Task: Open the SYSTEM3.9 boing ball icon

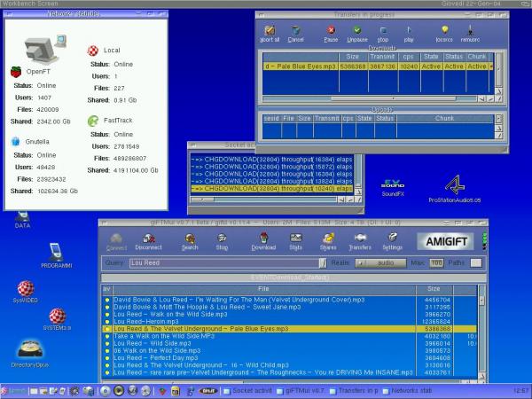Action: click(x=57, y=319)
